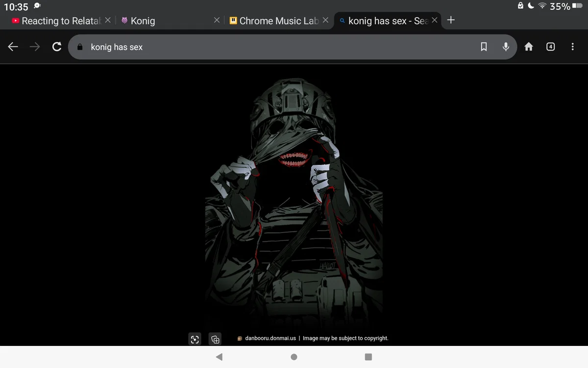Tap the Android home navigation button

pyautogui.click(x=294, y=357)
